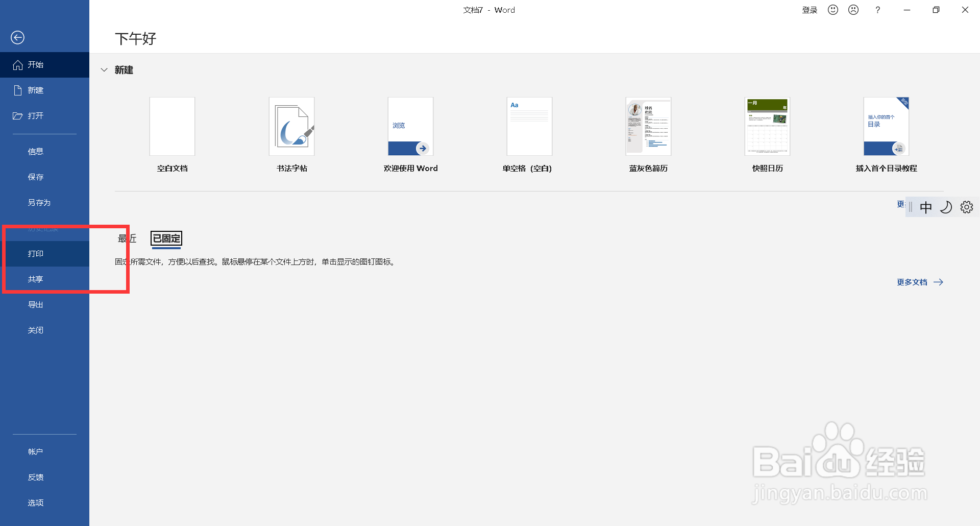Open the 插入首个目录教程 template
Screen dimensions: 980x526
886,135
